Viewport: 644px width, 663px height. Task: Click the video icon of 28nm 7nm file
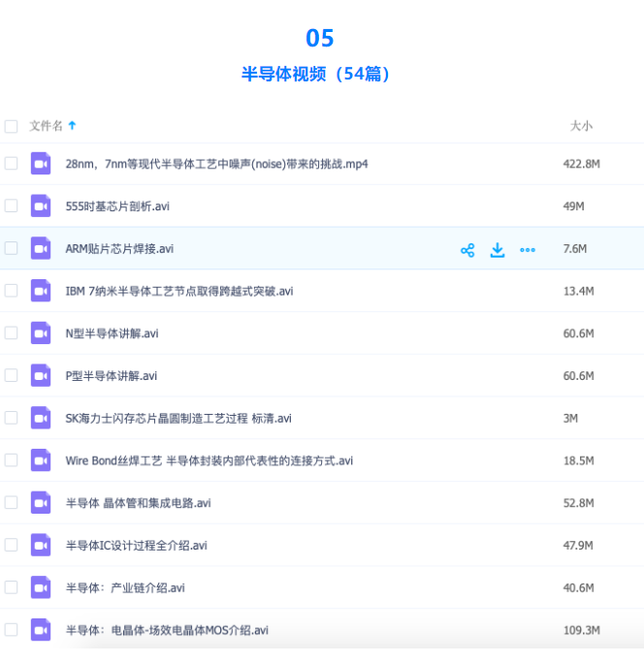pyautogui.click(x=41, y=164)
